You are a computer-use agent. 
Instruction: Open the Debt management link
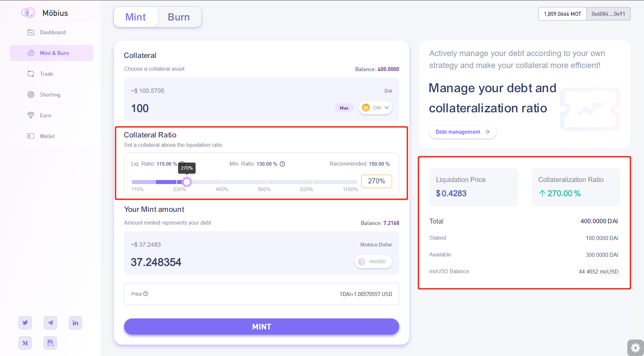click(463, 132)
